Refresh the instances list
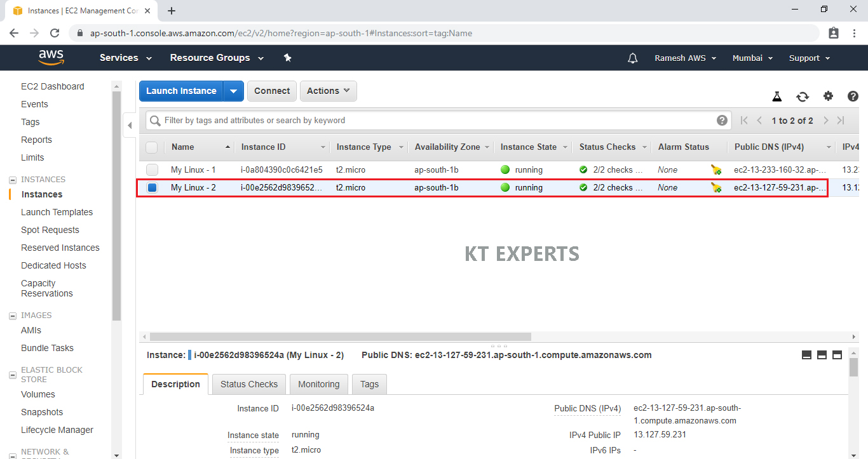The width and height of the screenshot is (868, 459). coord(803,96)
